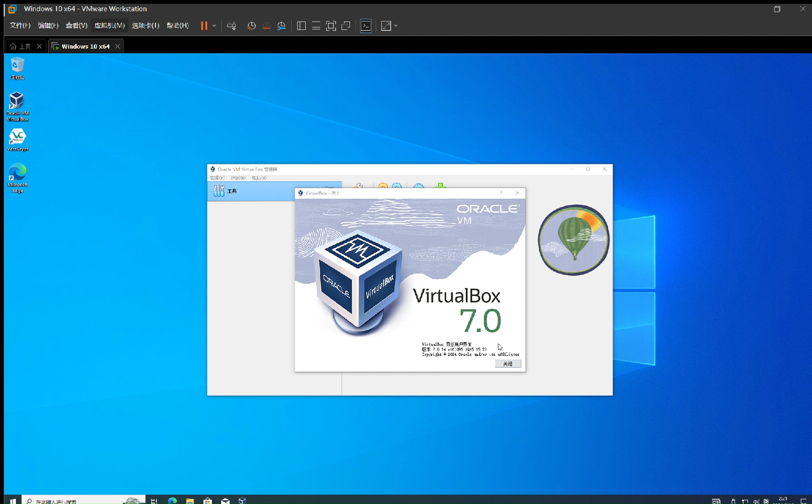Select the Oracle VM VirtualBox desktop icon
This screenshot has height=504, width=812.
pyautogui.click(x=17, y=106)
